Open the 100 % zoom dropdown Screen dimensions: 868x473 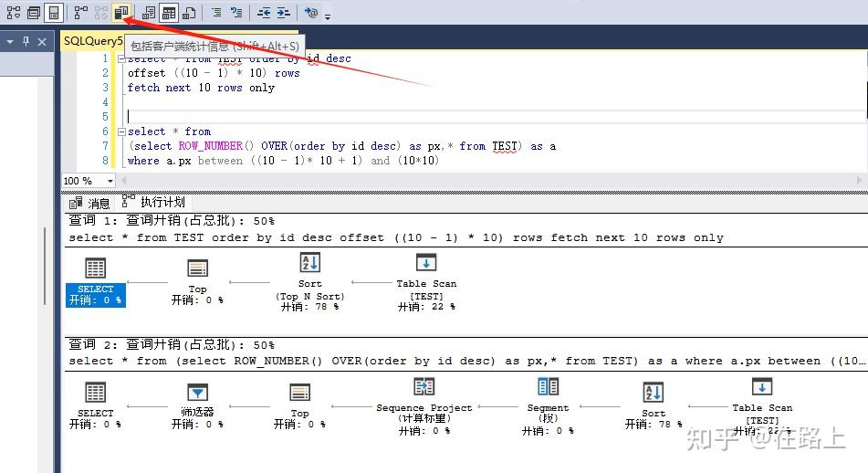click(110, 181)
